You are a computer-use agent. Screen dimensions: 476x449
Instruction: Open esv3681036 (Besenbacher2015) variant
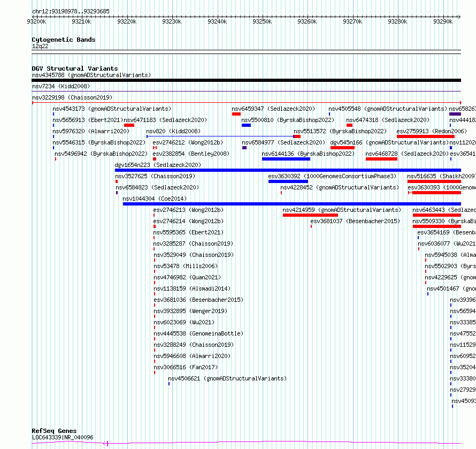pyautogui.click(x=198, y=300)
